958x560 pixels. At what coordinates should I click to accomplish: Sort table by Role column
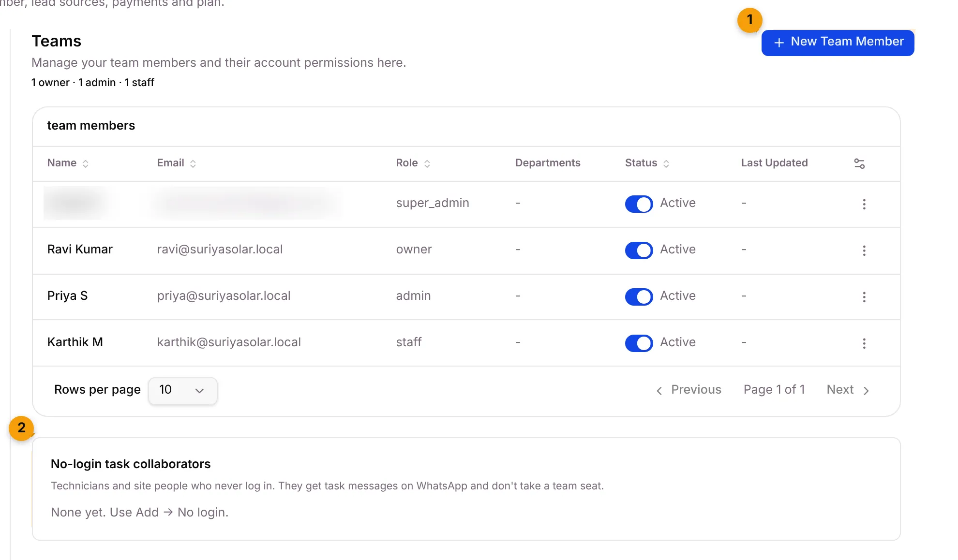pyautogui.click(x=413, y=163)
